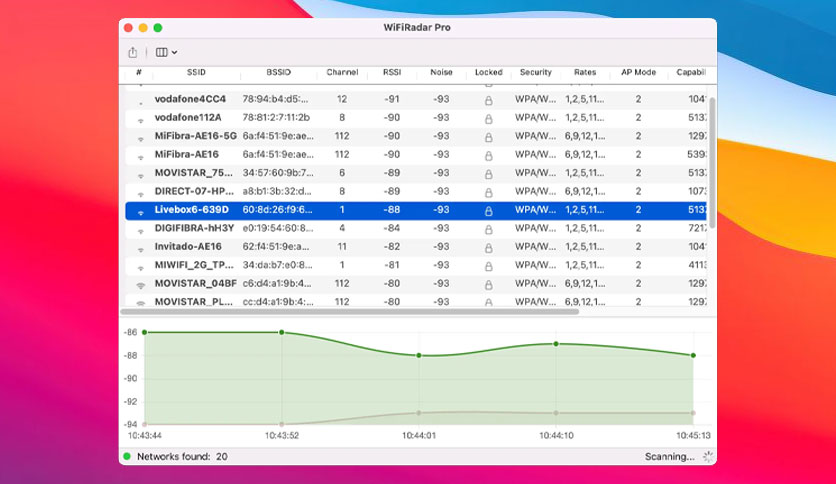Click signal icon for MiFibra-AE16-5G
The image size is (836, 484).
coord(141,139)
